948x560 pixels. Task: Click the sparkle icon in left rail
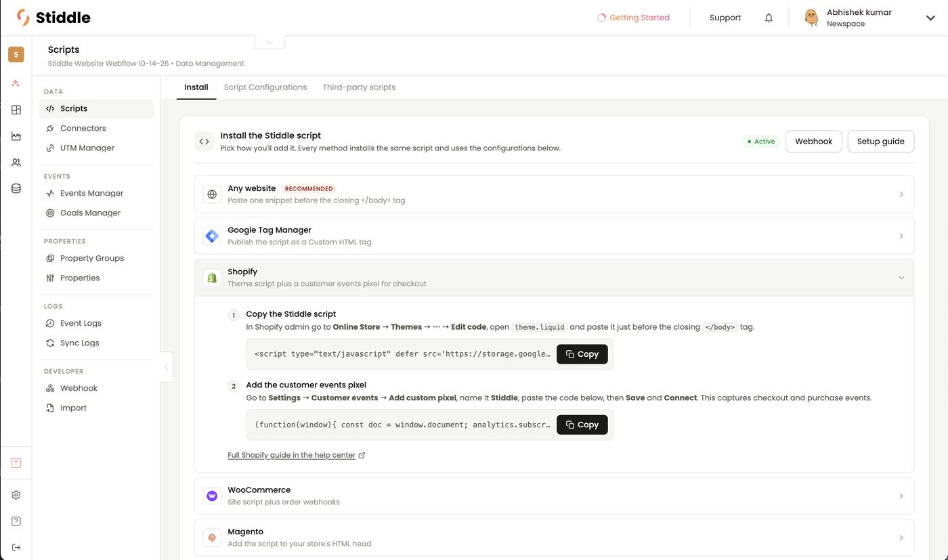(16, 83)
